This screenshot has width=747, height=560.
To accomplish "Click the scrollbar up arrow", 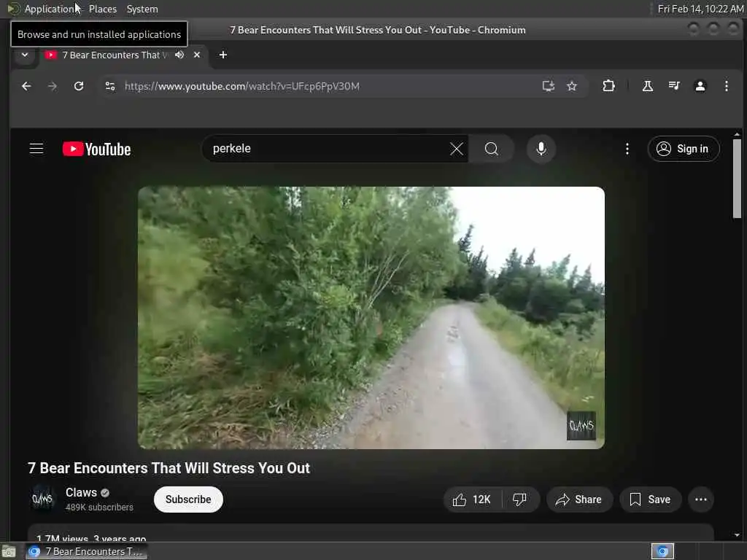I will tap(737, 134).
